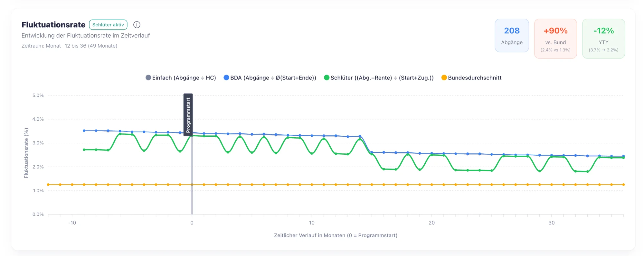644x256 pixels.
Task: Click the x-axis tick label 30
Action: (x=551, y=223)
